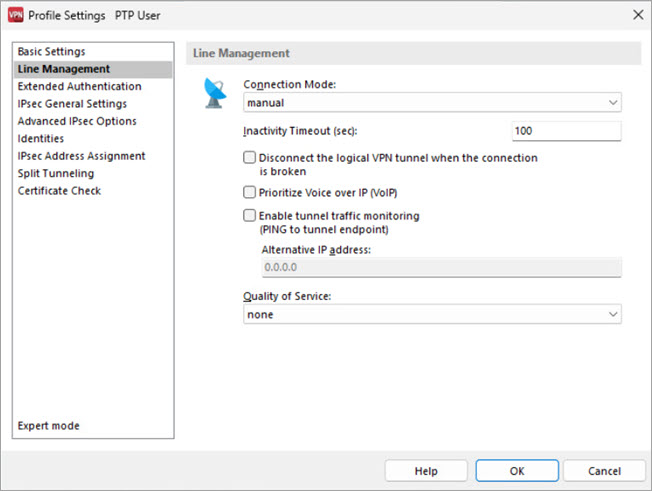Viewport: 652px width, 491px height.
Task: Select Identities in the sidebar list
Action: click(41, 138)
